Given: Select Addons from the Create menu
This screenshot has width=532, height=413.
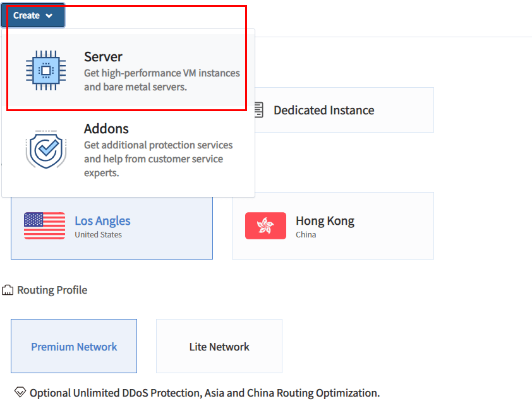Looking at the screenshot, I should pyautogui.click(x=128, y=150).
